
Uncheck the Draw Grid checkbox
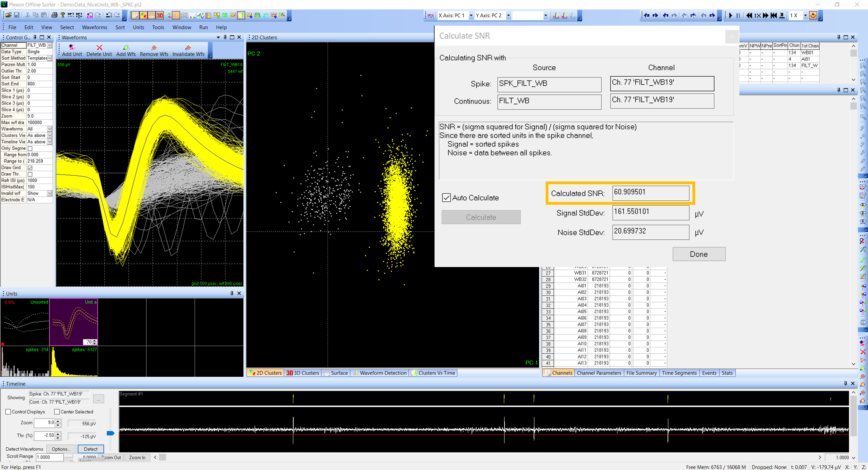[x=30, y=168]
